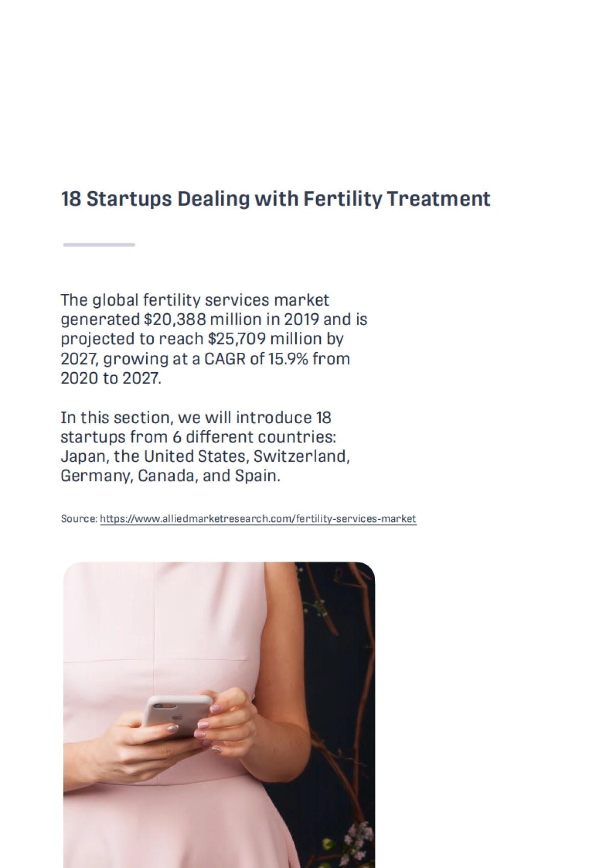Open the alliedmarketresearch.com source link

(x=258, y=519)
